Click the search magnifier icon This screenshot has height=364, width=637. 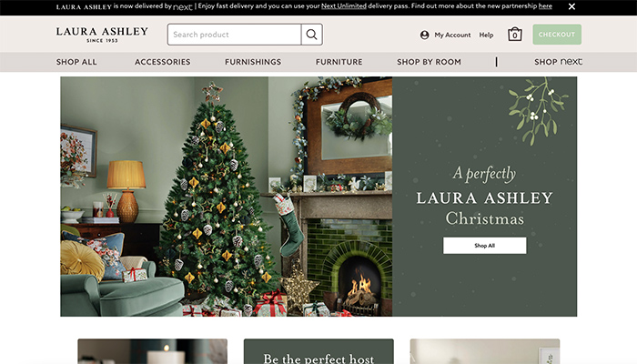[x=311, y=35]
